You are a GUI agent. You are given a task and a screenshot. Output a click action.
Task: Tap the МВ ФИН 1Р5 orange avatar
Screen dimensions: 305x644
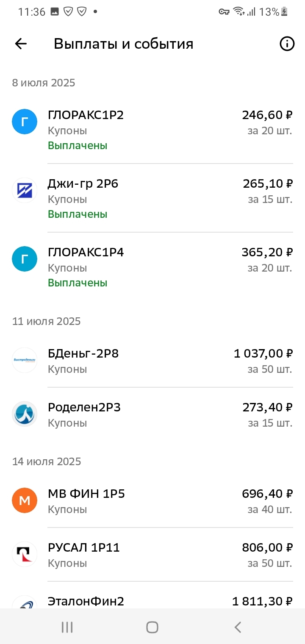(25, 500)
